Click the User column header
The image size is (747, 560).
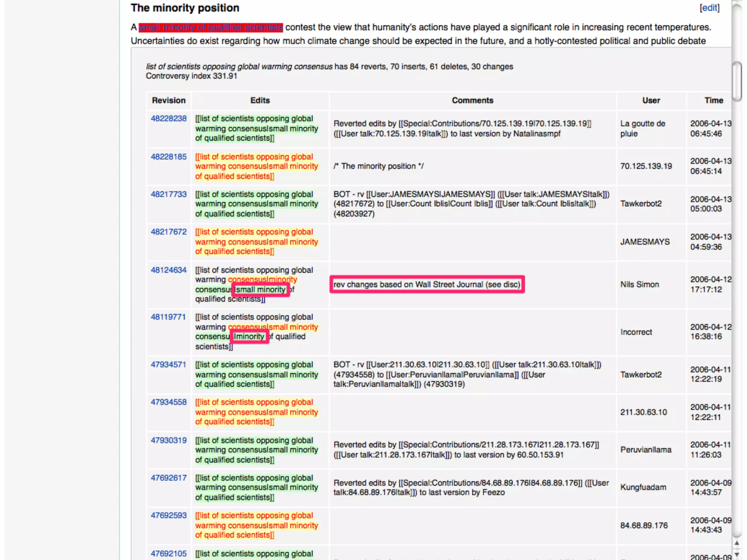point(651,101)
